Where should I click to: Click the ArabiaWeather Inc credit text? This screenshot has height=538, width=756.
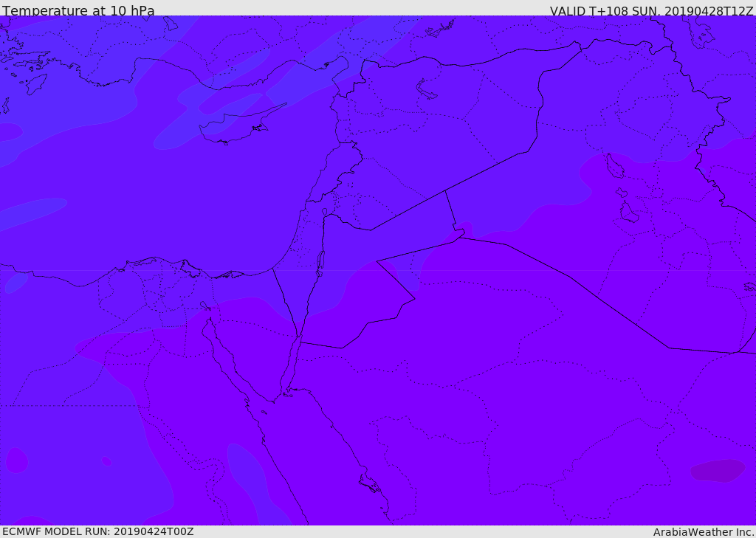tap(703, 532)
